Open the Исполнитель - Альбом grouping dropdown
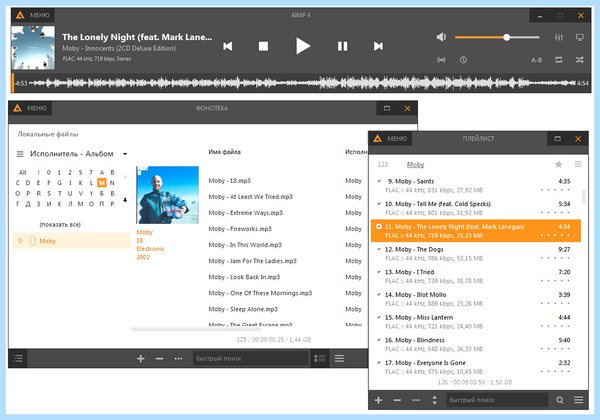 pos(125,154)
